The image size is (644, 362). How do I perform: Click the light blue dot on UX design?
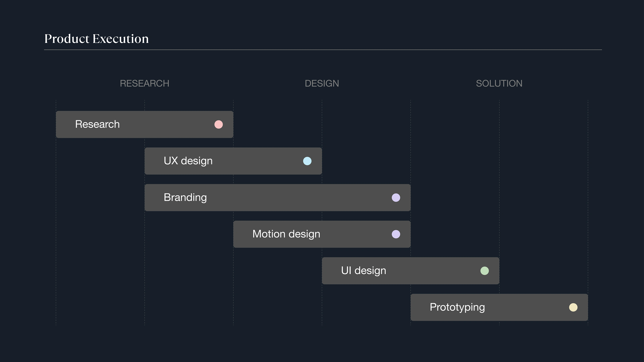point(307,161)
